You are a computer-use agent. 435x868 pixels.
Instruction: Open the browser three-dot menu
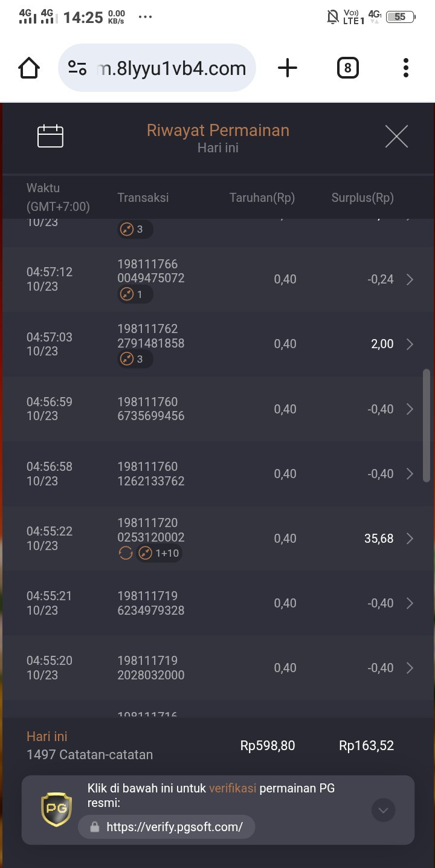tap(406, 68)
